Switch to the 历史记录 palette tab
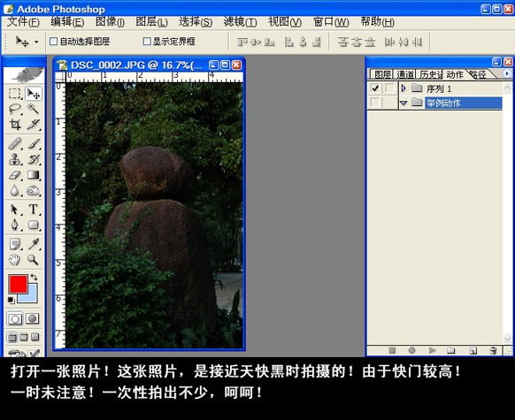This screenshot has height=420, width=515. pyautogui.click(x=431, y=74)
